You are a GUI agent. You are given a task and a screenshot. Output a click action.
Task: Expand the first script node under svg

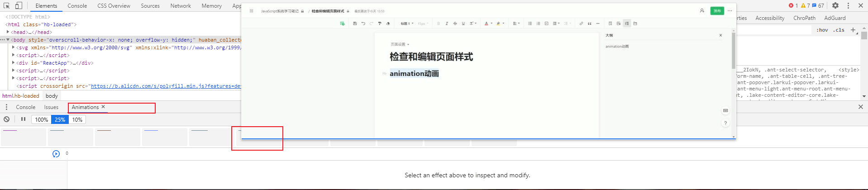14,55
